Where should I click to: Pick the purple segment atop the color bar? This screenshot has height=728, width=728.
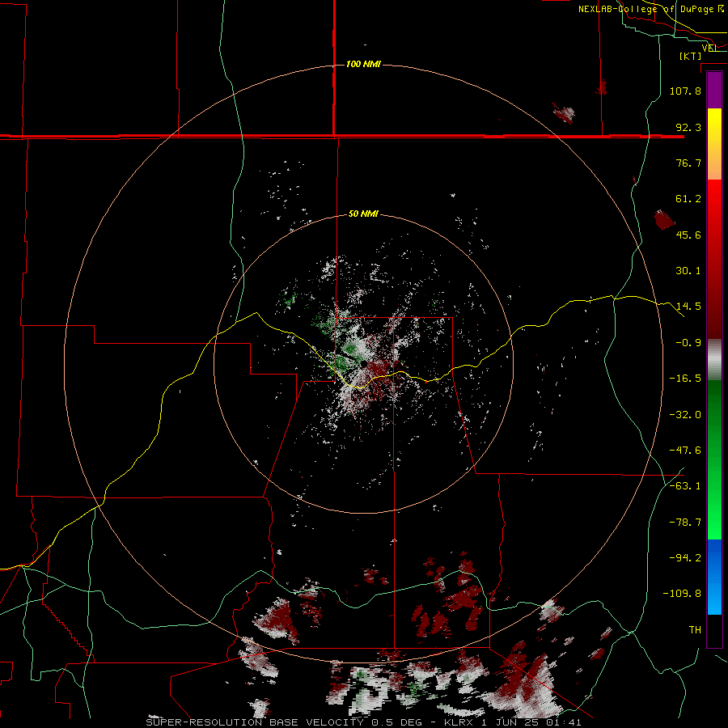(714, 91)
